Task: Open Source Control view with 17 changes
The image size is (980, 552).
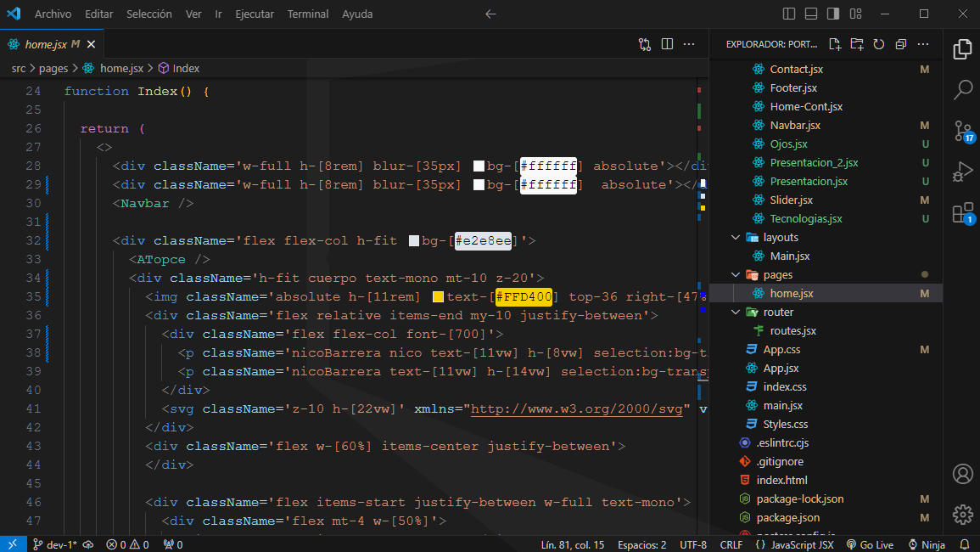Action: click(x=964, y=132)
